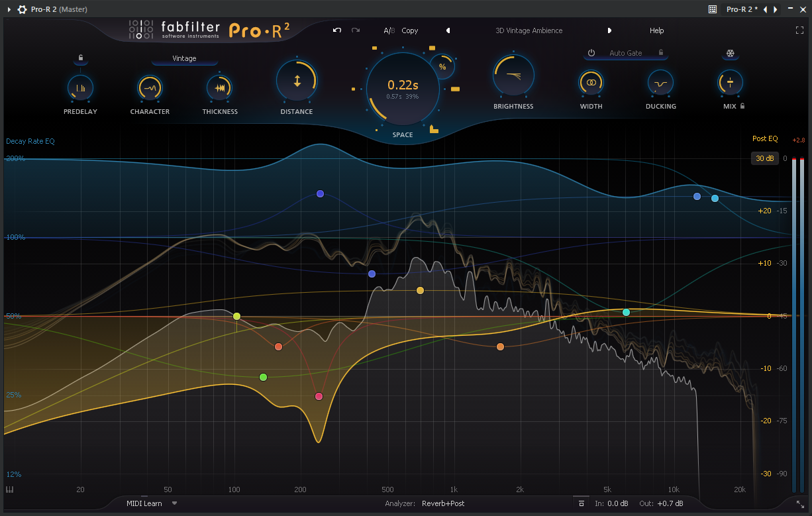Click the Brightness knob

(513, 76)
